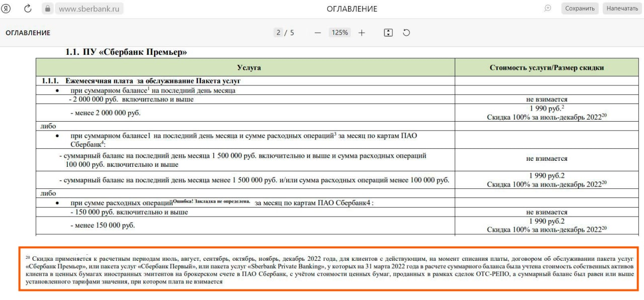This screenshot has height=300, width=644.
Task: Click the '1 990 руб.' price for under 2 000 000
Action: (x=547, y=109)
